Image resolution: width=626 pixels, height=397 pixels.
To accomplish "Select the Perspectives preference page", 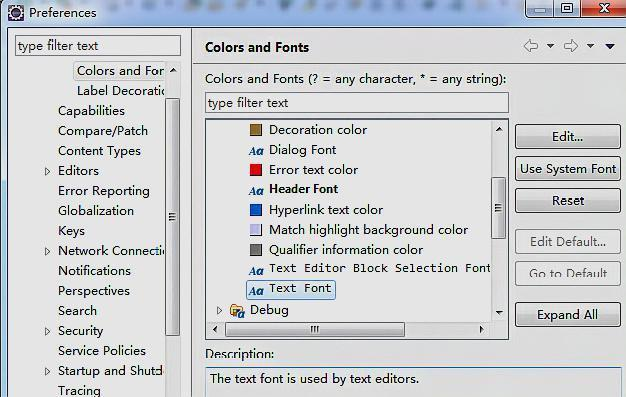I will (x=94, y=291).
